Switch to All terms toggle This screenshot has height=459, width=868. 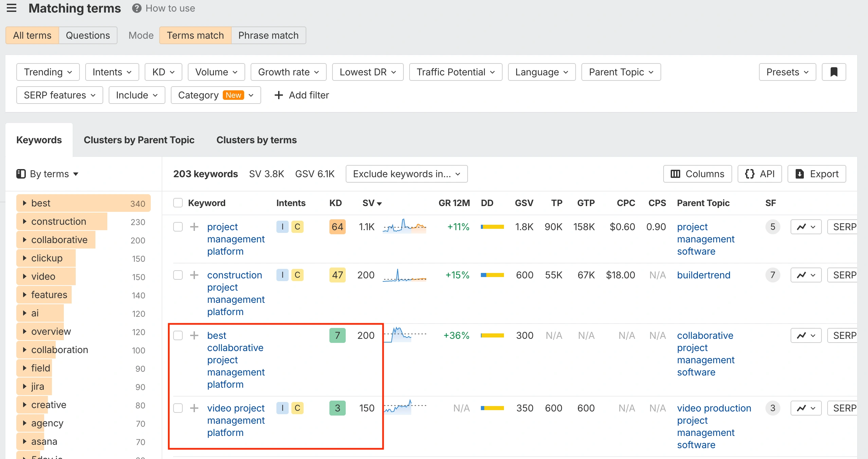(32, 35)
